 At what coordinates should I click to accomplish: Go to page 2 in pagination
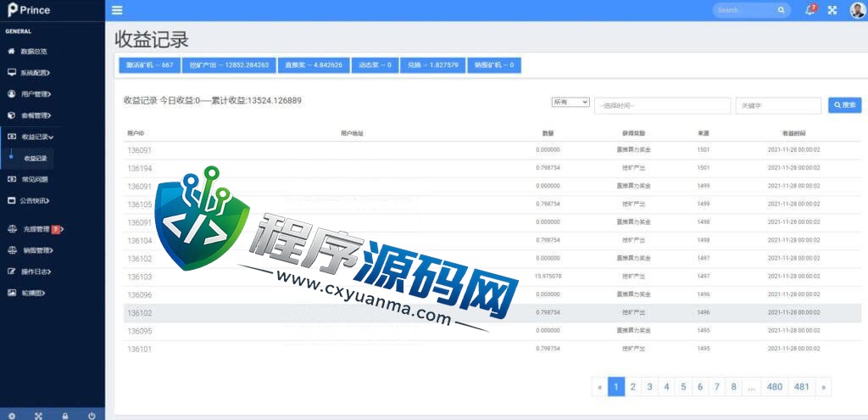(632, 387)
